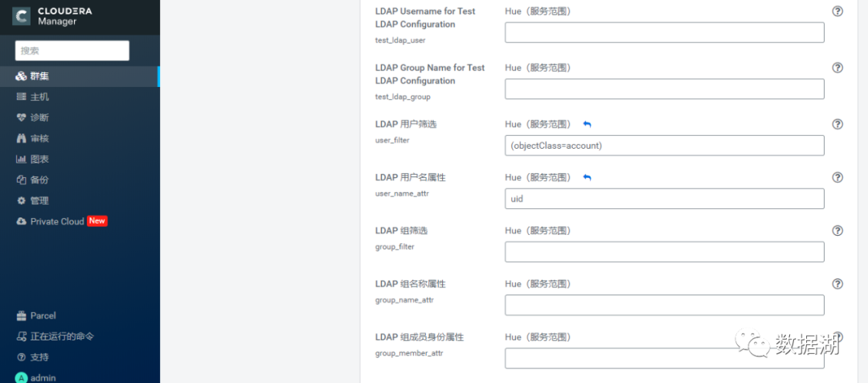This screenshot has height=383, width=868.
Task: Open help for LDAP 组筛选 setting
Action: 837,230
